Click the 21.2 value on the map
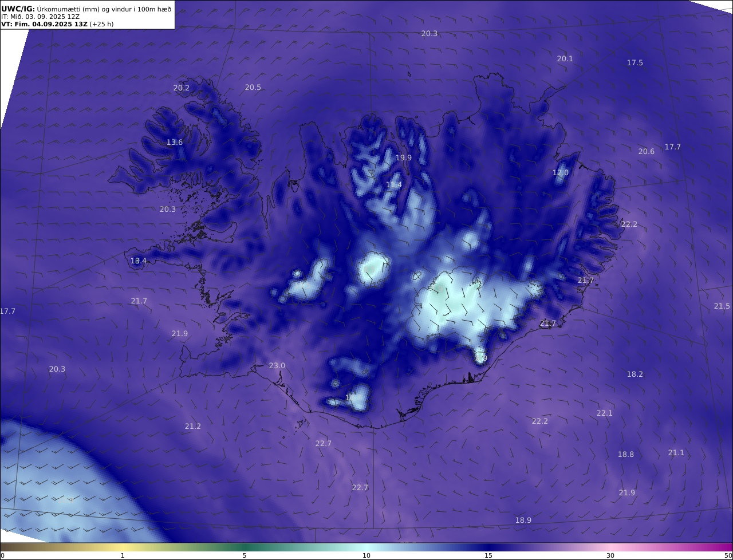Screen dimensions: 733x560 point(193,426)
